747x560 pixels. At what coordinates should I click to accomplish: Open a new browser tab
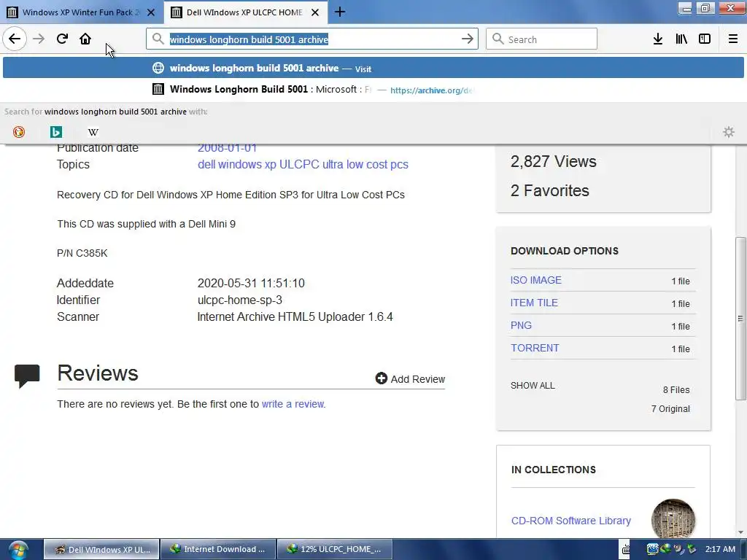[x=340, y=12]
